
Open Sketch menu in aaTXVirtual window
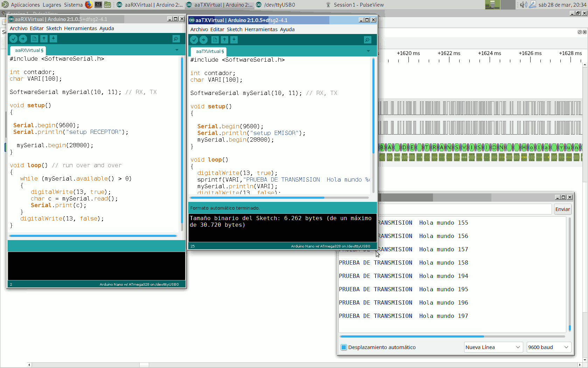click(x=234, y=29)
